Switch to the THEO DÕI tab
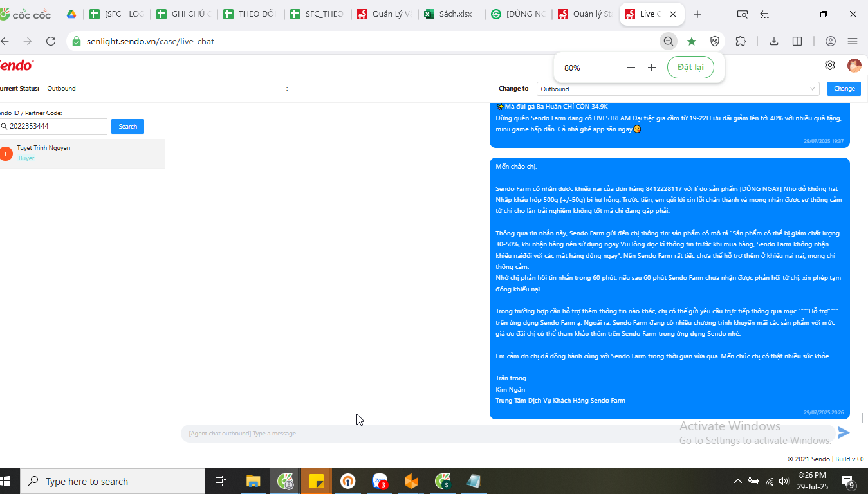The image size is (868, 494). click(x=250, y=14)
